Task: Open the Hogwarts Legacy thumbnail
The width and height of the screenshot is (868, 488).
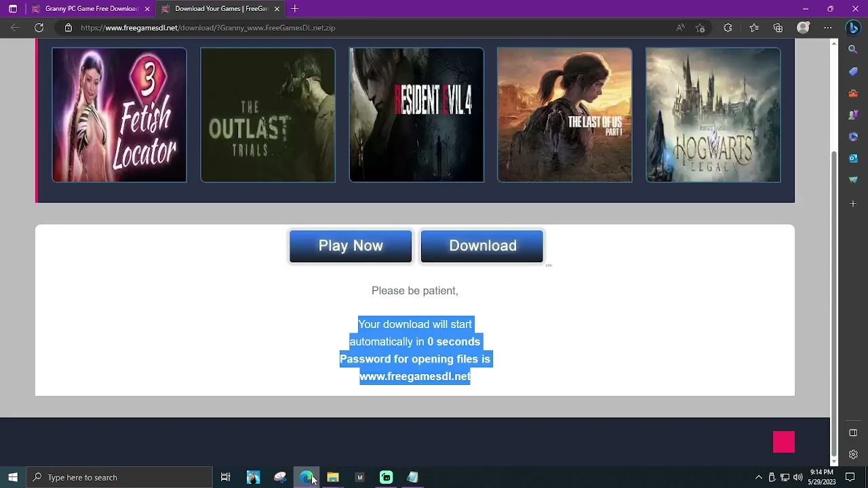Action: coord(713,115)
